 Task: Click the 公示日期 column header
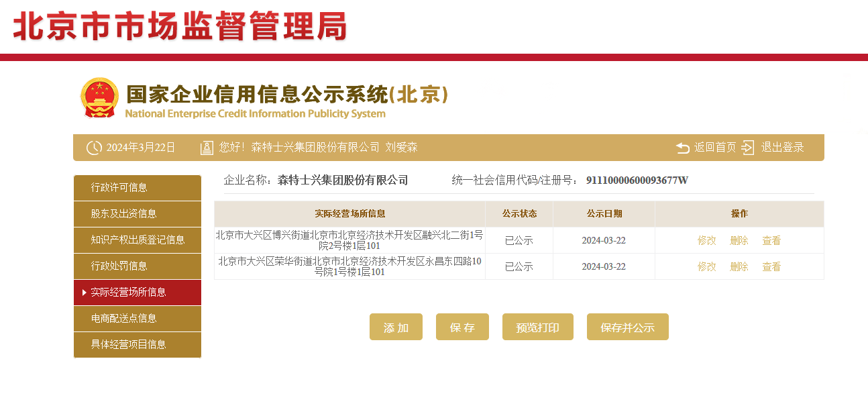coord(604,214)
